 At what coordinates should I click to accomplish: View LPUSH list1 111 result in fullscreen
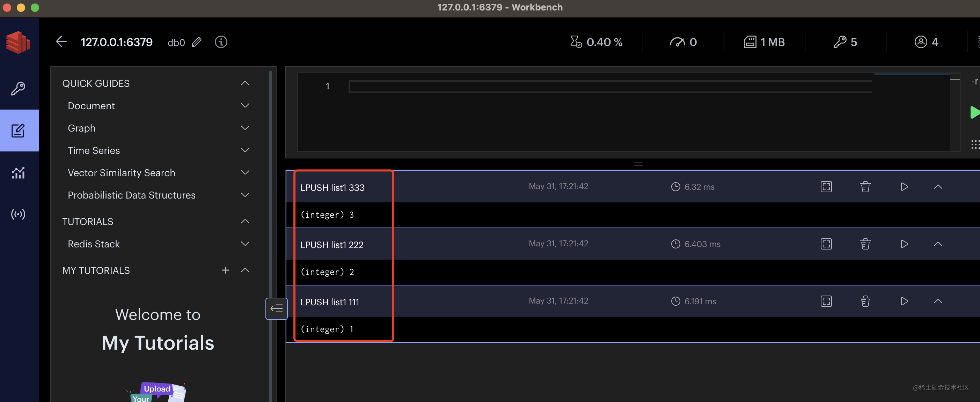click(x=826, y=301)
